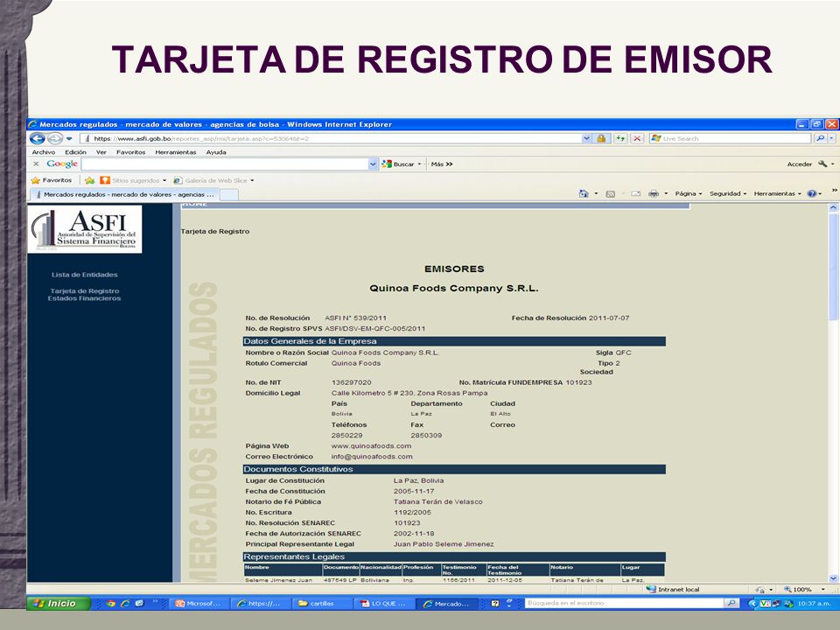
Task: Click the Google toolbar search field
Action: pos(225,164)
